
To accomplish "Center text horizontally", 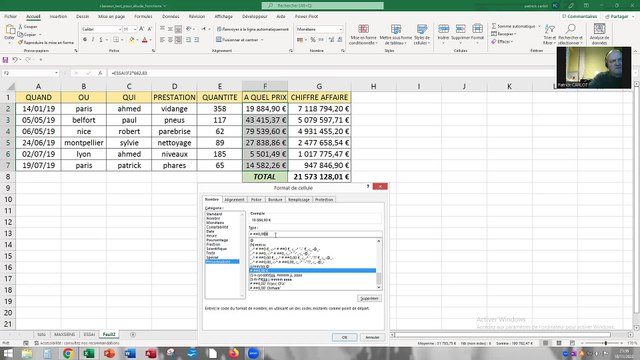I will 170,40.
